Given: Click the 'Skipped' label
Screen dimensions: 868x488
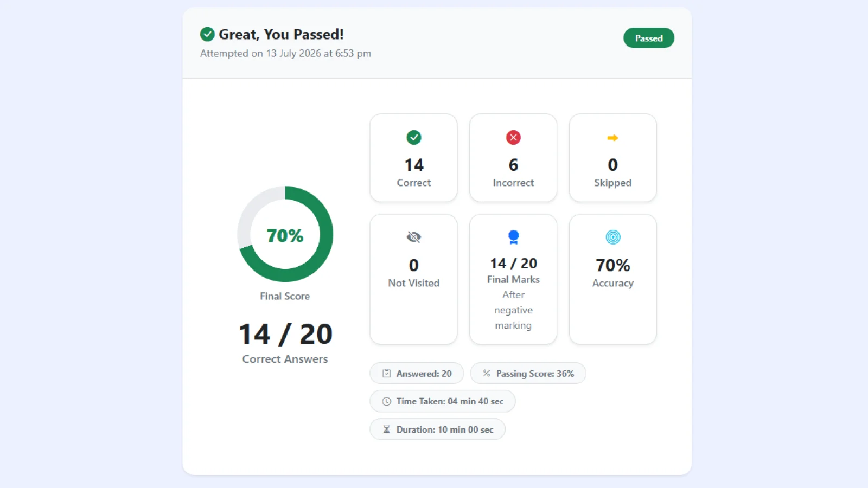Looking at the screenshot, I should click(612, 183).
